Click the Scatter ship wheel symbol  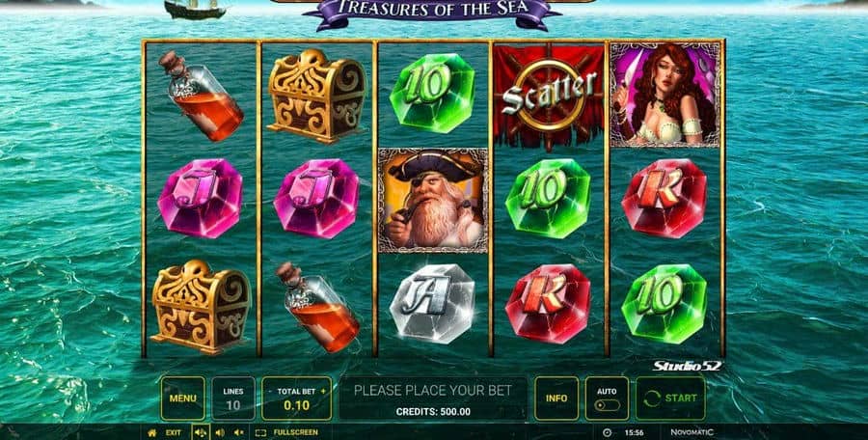[549, 96]
